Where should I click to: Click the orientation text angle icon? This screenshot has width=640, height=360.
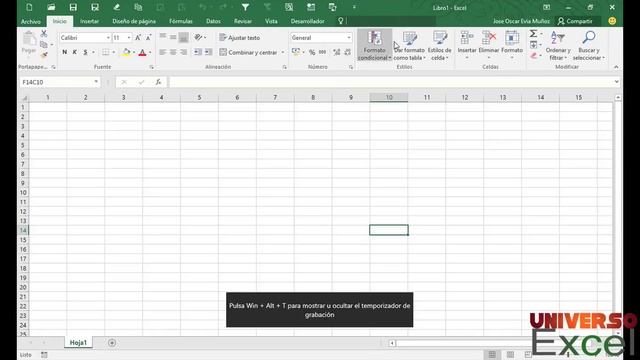[x=198, y=37]
